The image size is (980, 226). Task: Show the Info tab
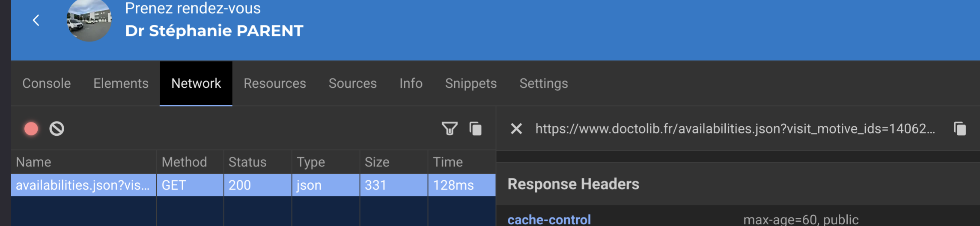coord(411,83)
